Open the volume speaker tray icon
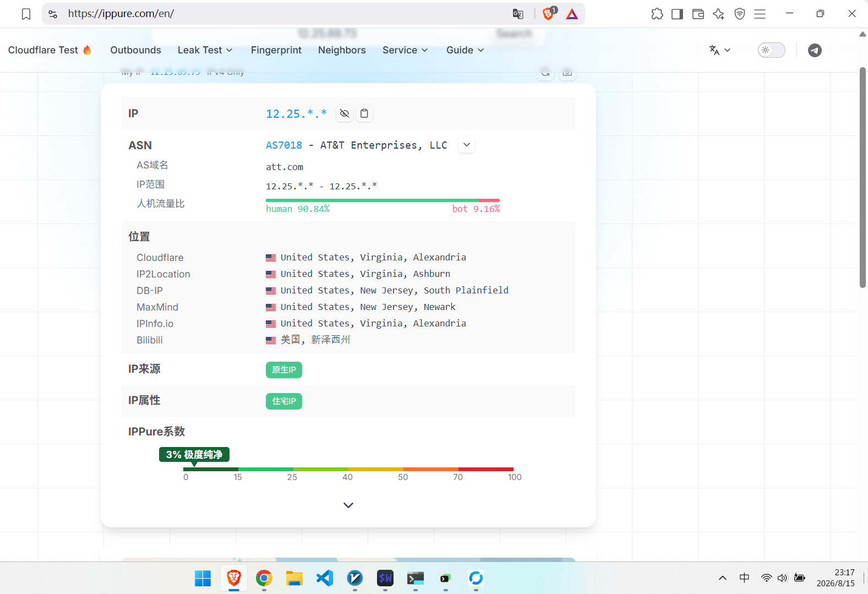This screenshot has width=868, height=594. (x=782, y=578)
